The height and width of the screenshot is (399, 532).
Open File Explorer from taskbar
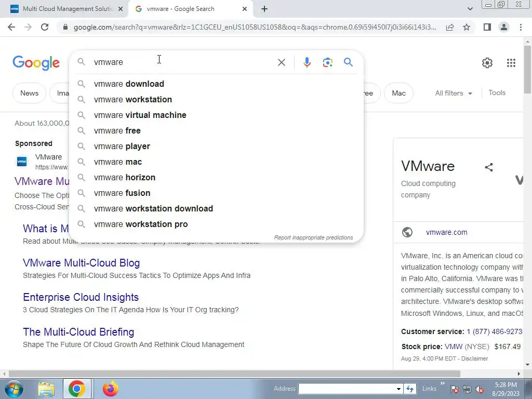pyautogui.click(x=46, y=389)
